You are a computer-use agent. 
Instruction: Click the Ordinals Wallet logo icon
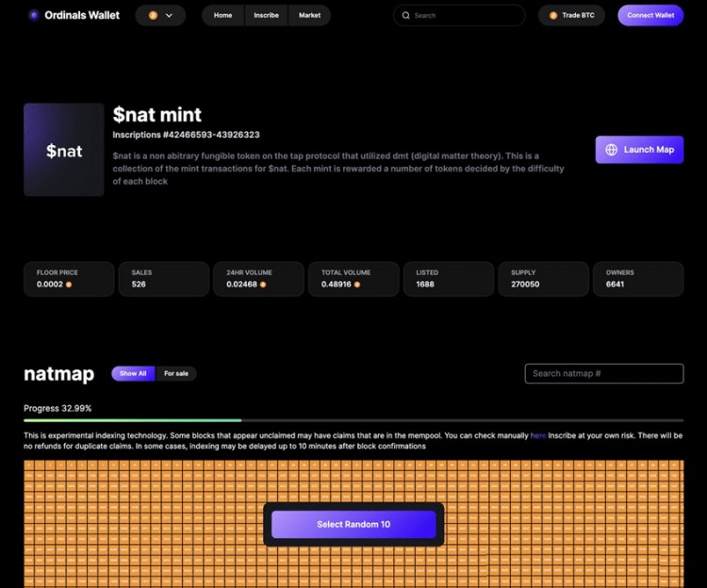[x=34, y=15]
